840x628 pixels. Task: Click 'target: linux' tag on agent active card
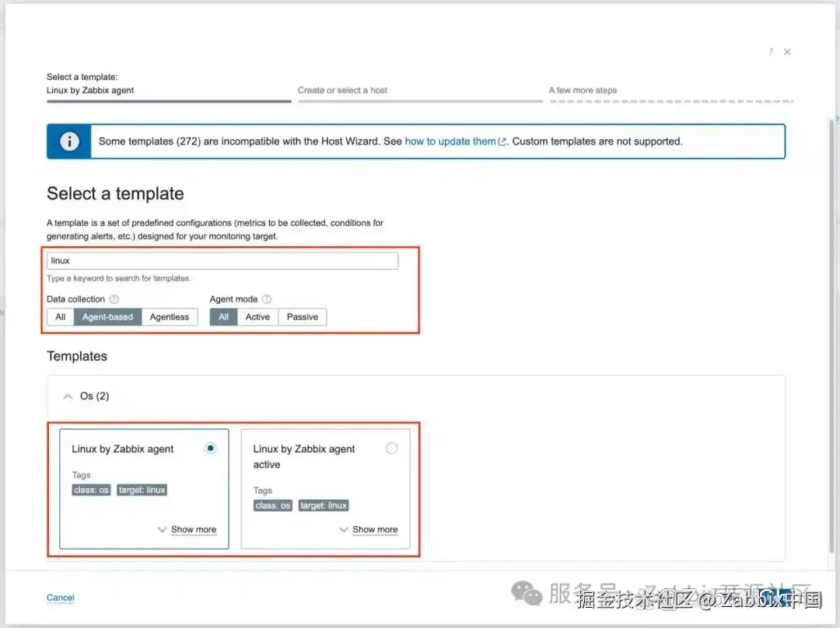(324, 505)
